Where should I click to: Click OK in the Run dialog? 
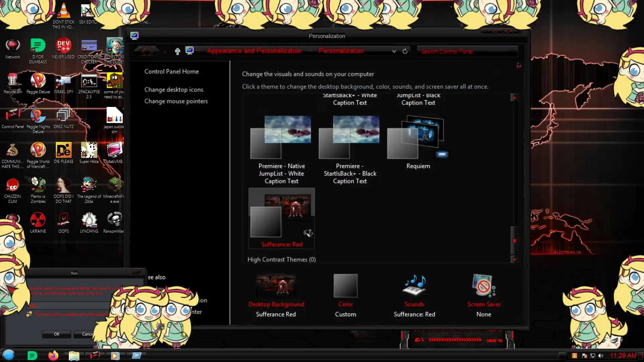coord(56,334)
